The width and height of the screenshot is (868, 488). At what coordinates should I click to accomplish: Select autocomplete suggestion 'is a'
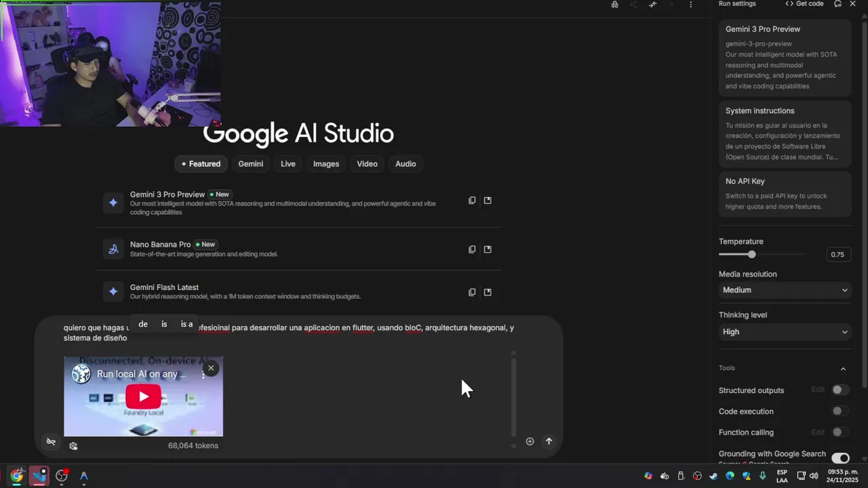click(186, 324)
